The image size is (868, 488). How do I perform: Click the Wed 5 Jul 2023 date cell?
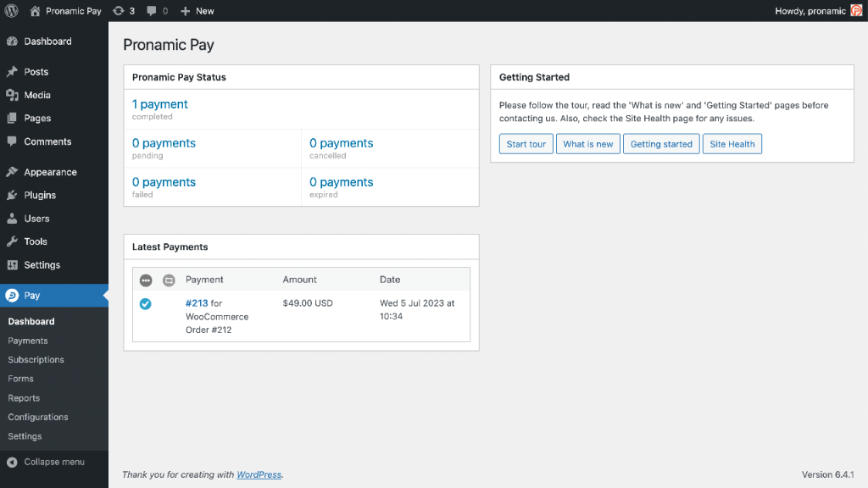(x=417, y=310)
